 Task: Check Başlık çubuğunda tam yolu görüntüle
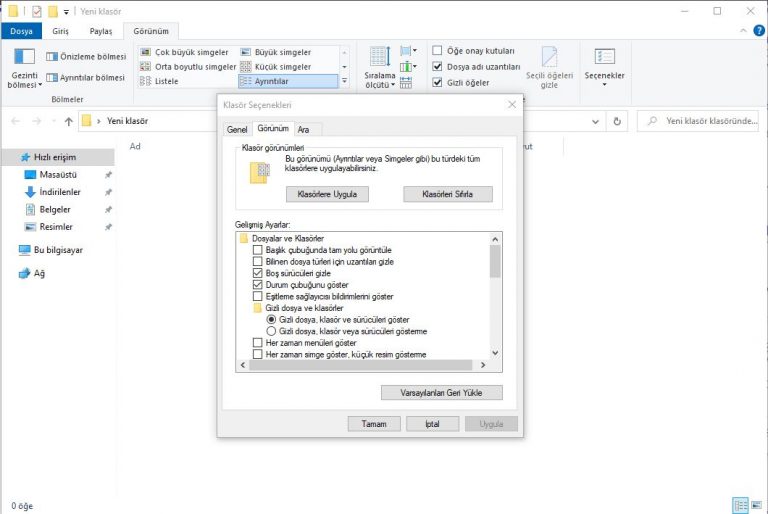(x=258, y=250)
